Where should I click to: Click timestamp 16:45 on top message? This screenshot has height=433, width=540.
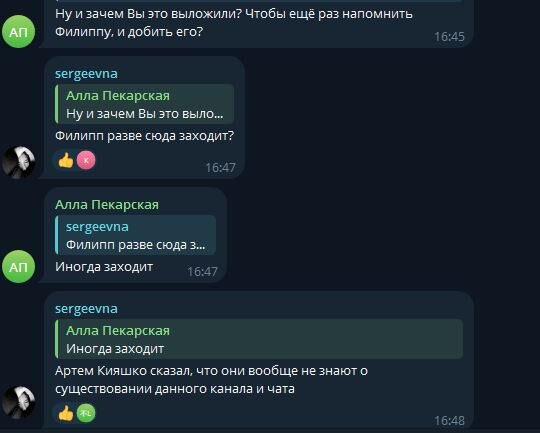[449, 37]
